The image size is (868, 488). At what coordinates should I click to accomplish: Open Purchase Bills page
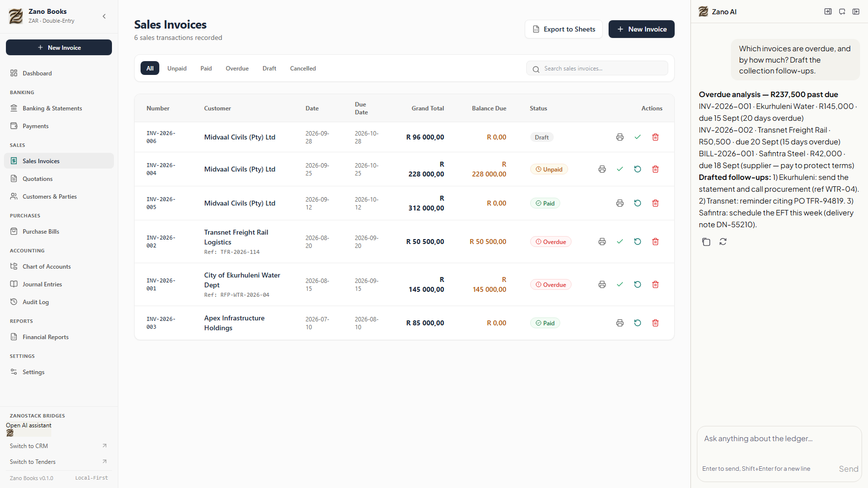click(59, 232)
